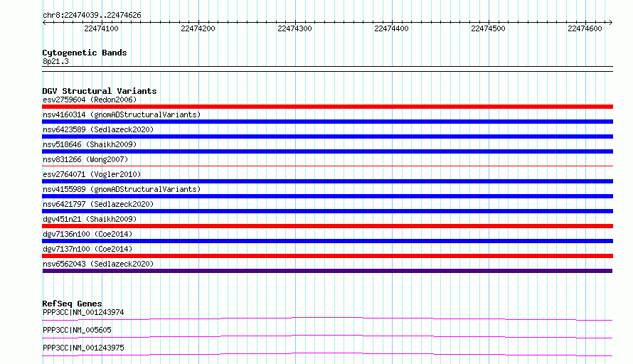The image size is (633, 364).
Task: Click the magenta line under PPP3CC|NM_001243975
Action: click(327, 354)
